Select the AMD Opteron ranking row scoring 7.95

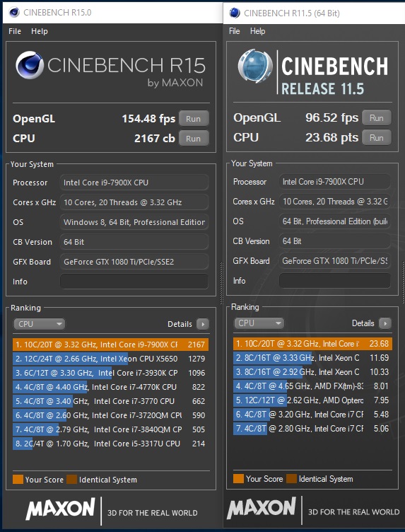312,400
